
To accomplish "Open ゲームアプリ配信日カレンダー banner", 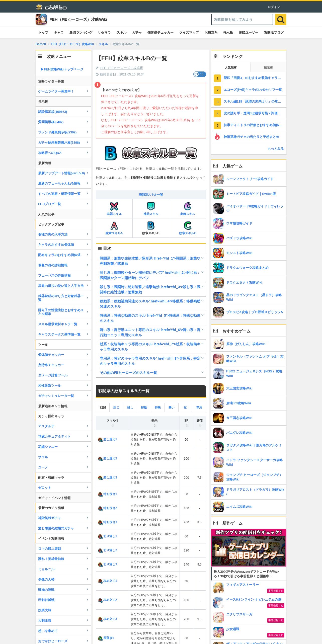I will [x=249, y=548].
